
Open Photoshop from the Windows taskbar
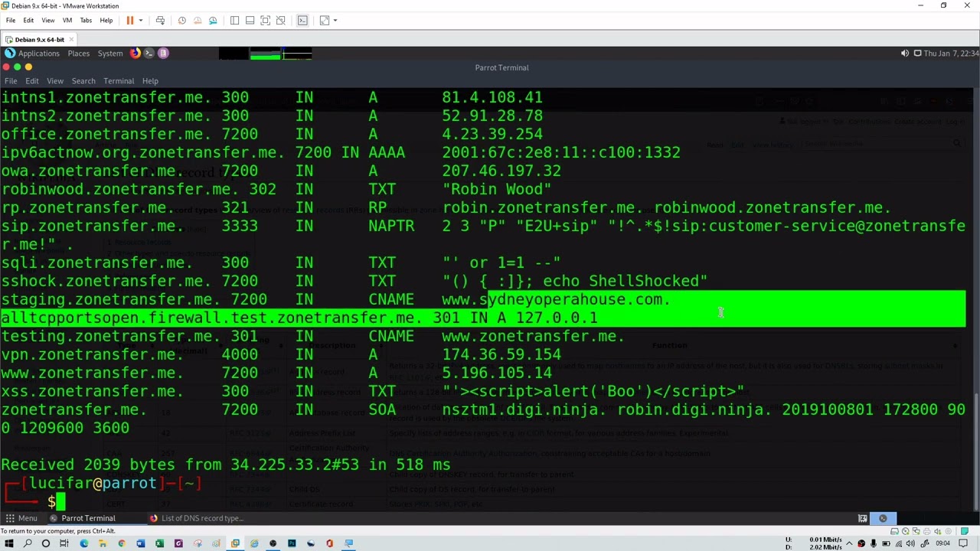pos(292,543)
